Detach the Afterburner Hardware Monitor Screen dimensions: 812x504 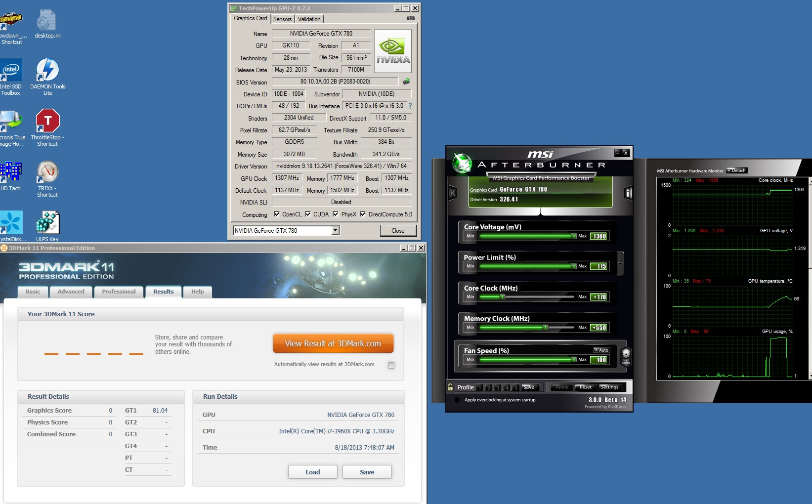coord(737,170)
